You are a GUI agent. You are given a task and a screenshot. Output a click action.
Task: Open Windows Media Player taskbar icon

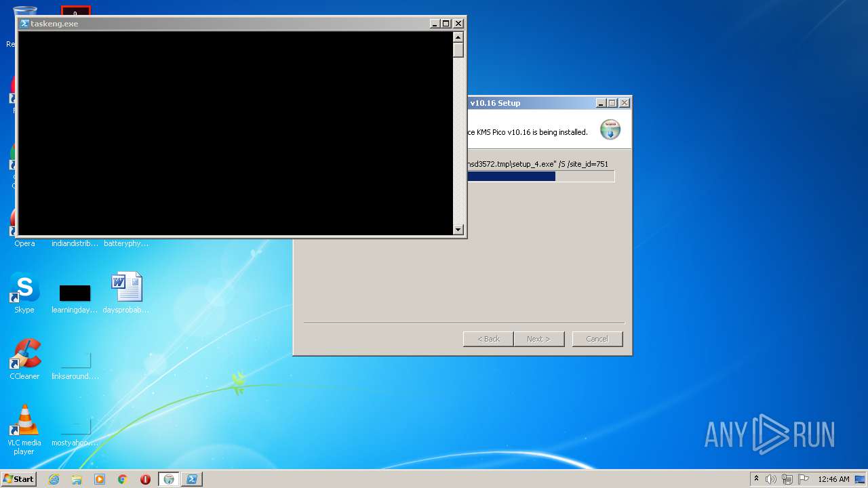100,479
